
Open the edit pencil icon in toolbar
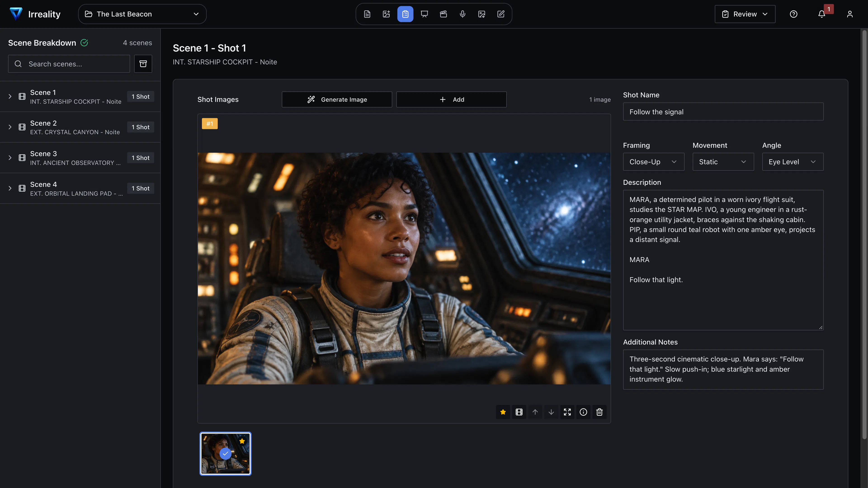click(501, 14)
